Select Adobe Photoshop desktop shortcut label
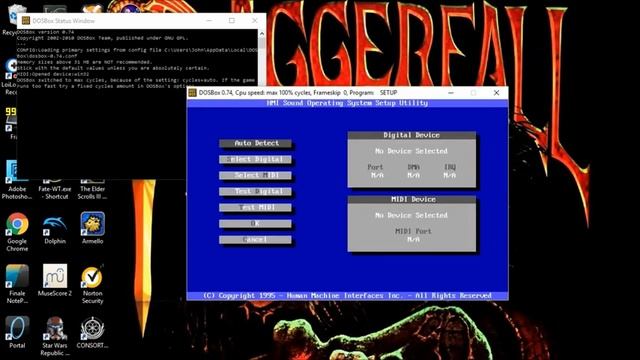This screenshot has width=640, height=360. pyautogui.click(x=17, y=193)
